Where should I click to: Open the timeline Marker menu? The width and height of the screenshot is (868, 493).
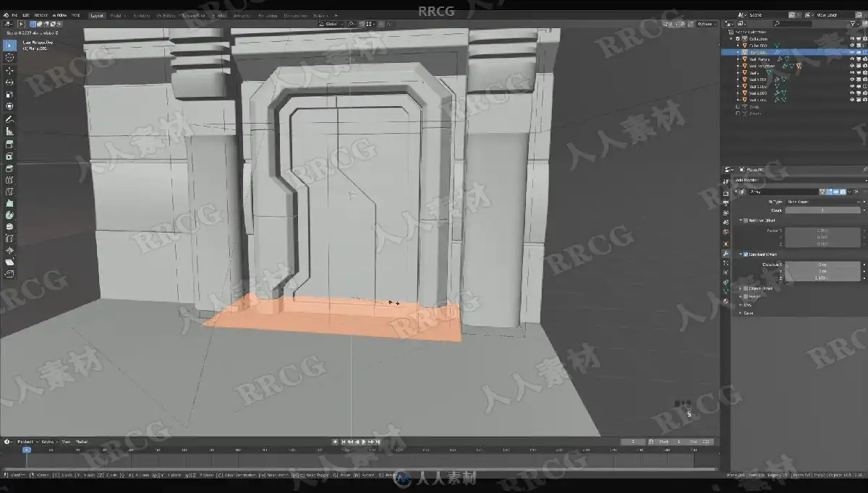click(82, 441)
